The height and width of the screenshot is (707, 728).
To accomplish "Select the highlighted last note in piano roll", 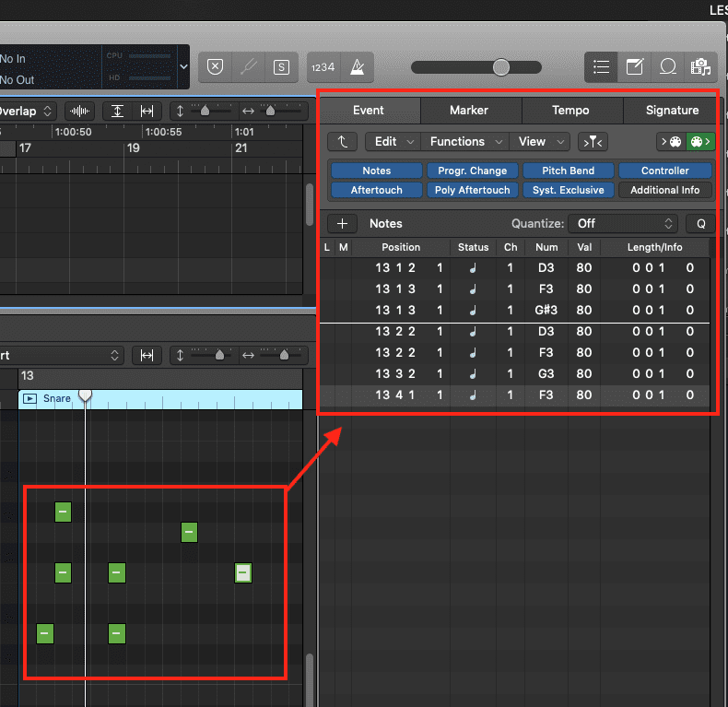I will pos(243,572).
